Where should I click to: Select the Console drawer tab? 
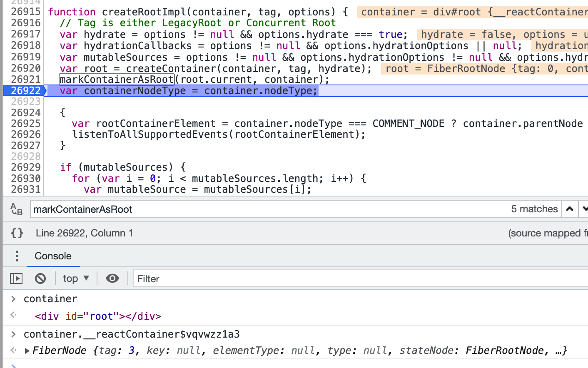pos(53,256)
